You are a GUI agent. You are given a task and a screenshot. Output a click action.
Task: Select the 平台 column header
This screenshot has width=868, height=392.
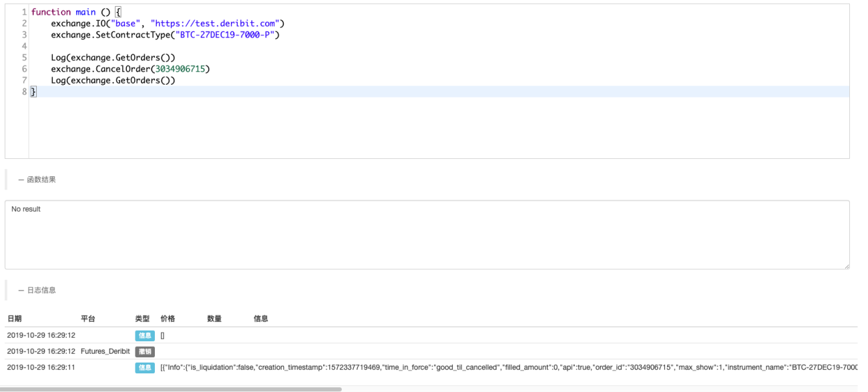(88, 319)
